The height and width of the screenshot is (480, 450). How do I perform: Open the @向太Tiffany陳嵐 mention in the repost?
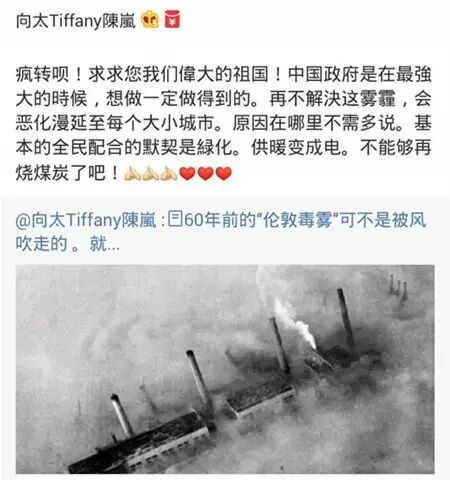86,220
